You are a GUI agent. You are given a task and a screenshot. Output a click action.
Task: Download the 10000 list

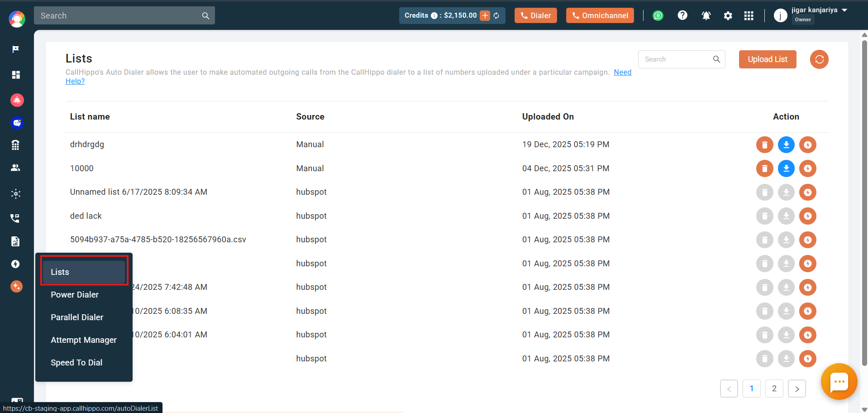pos(786,168)
